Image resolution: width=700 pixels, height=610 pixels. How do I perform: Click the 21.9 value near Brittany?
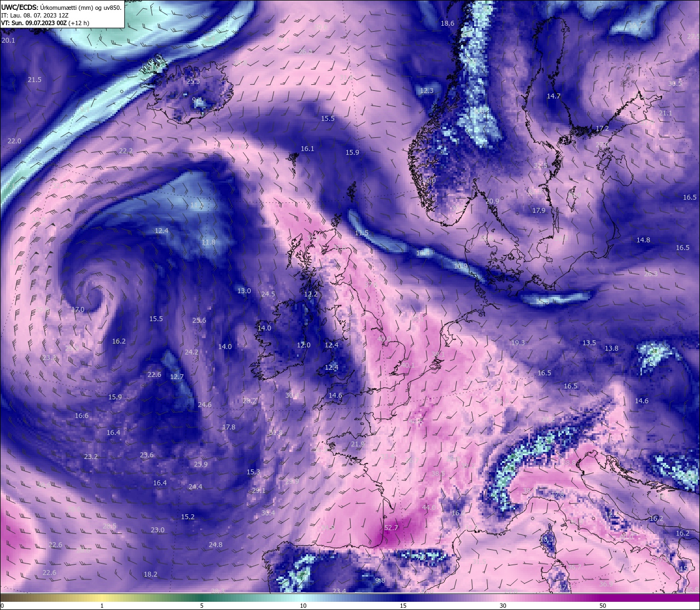click(x=358, y=444)
